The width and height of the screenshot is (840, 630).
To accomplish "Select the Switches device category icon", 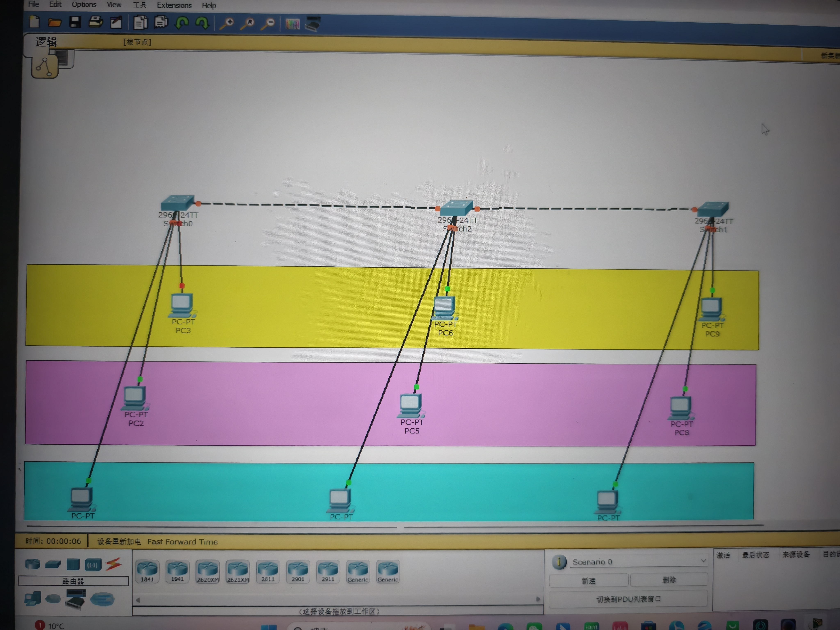I will [x=53, y=564].
